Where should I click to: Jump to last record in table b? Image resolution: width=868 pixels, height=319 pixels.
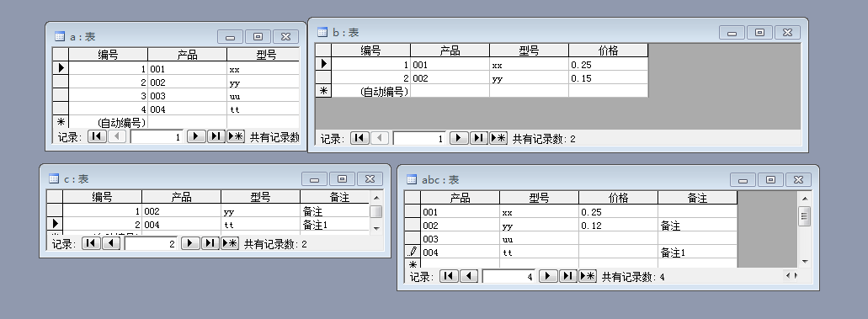click(x=478, y=138)
